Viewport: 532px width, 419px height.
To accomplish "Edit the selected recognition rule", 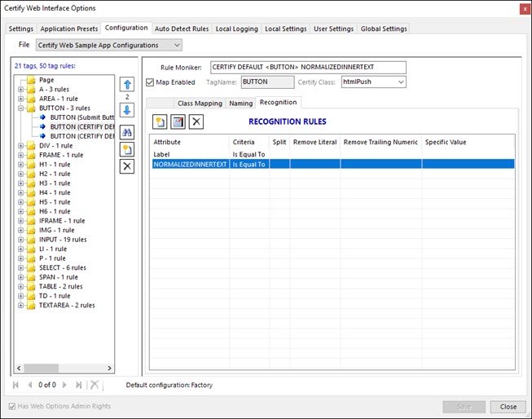I will point(178,121).
